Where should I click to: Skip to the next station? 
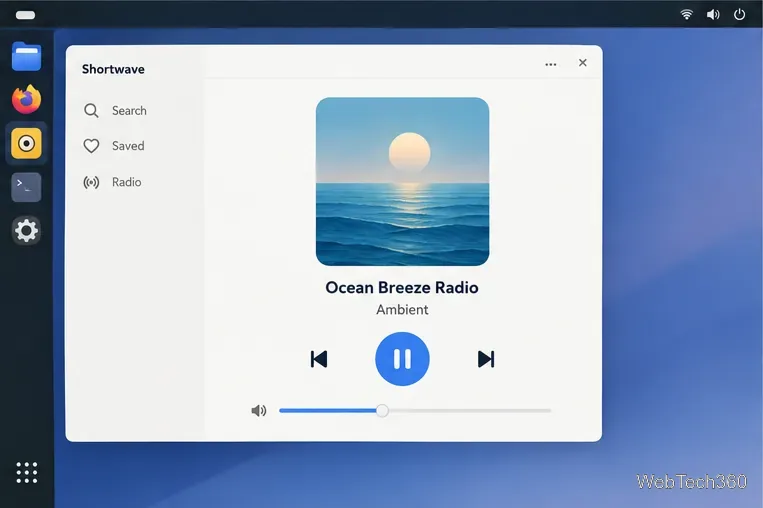click(486, 359)
